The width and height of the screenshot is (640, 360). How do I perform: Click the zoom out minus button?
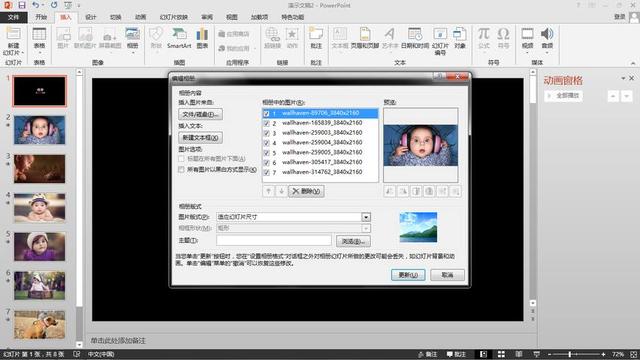pyautogui.click(x=549, y=354)
